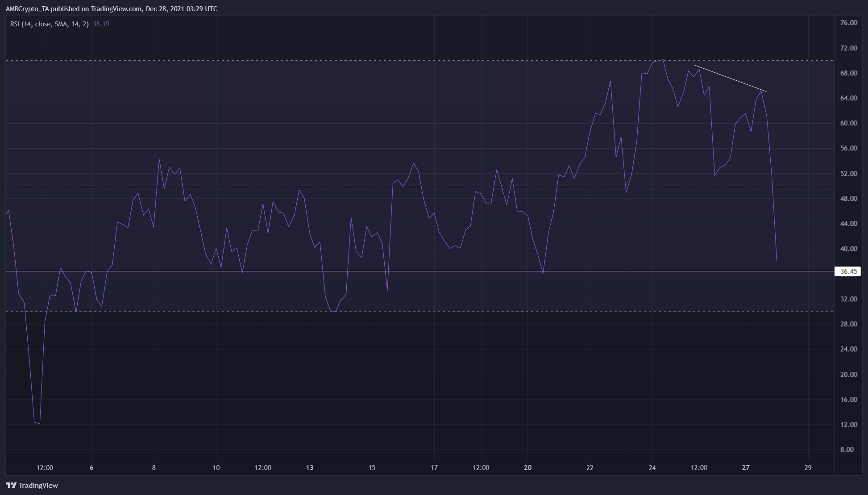The image size is (868, 495).
Task: Click date label 29 on time axis
Action: [808, 468]
